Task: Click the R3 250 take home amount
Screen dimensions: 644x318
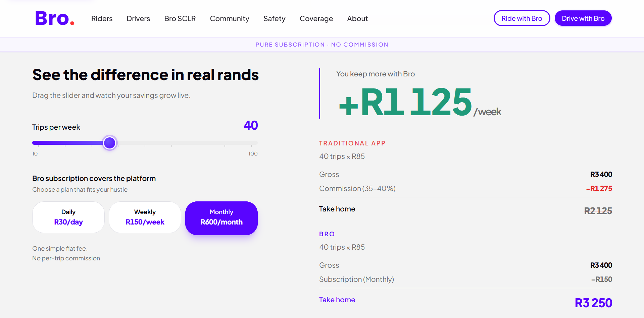Action: tap(593, 303)
